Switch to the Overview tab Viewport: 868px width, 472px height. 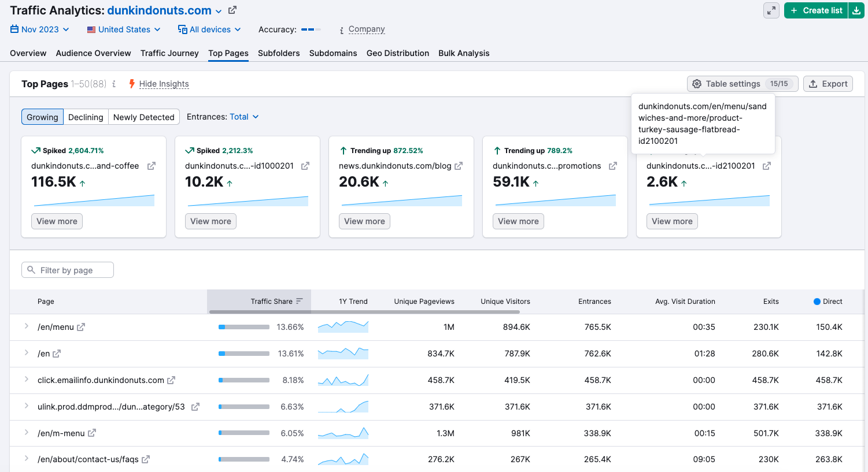[28, 53]
